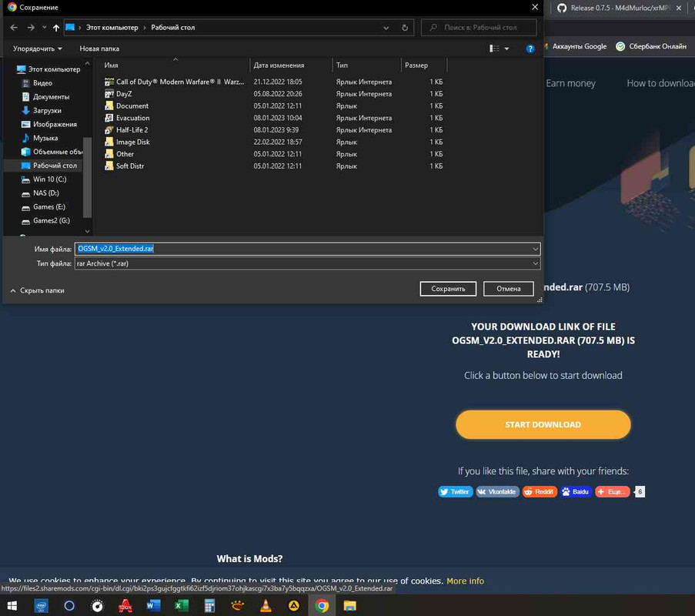Select the Soft Distr shortcut icon
This screenshot has width=695, height=616.
[x=109, y=166]
